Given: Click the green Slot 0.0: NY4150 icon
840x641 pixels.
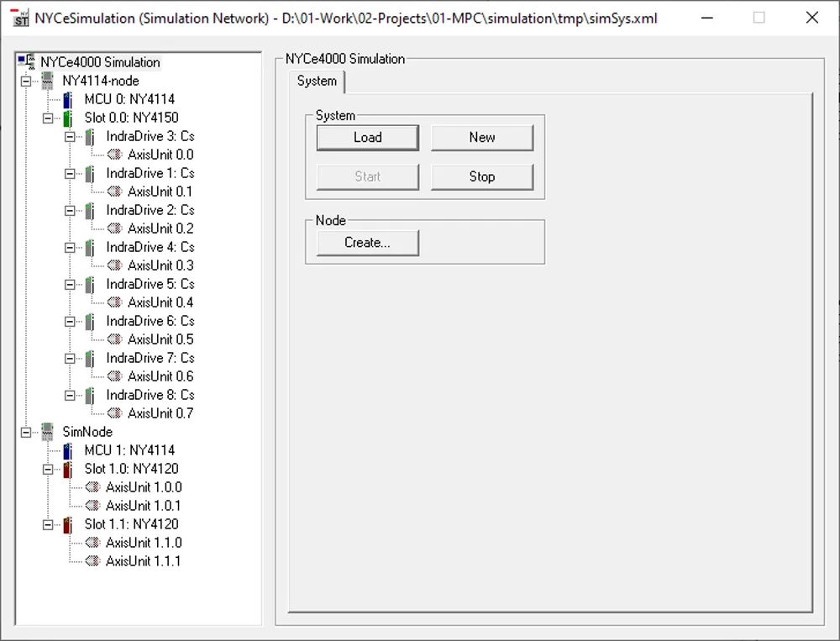Looking at the screenshot, I should point(69,118).
